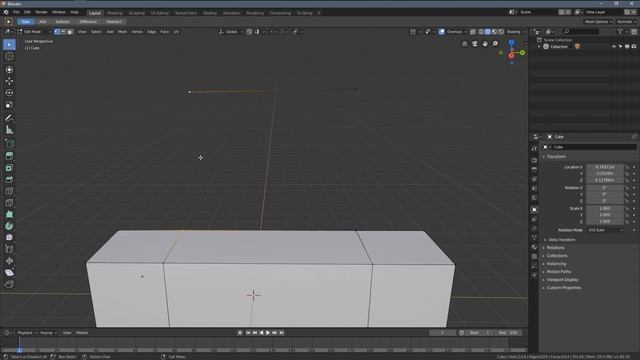Toggle the perspective/orthographic grid icon

(x=464, y=44)
